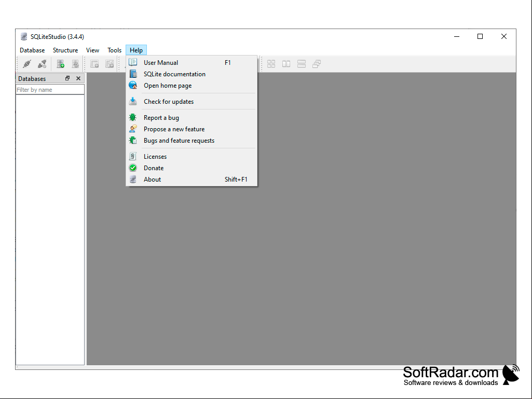This screenshot has height=399, width=532.
Task: Click the Filter by name field
Action: (50, 90)
